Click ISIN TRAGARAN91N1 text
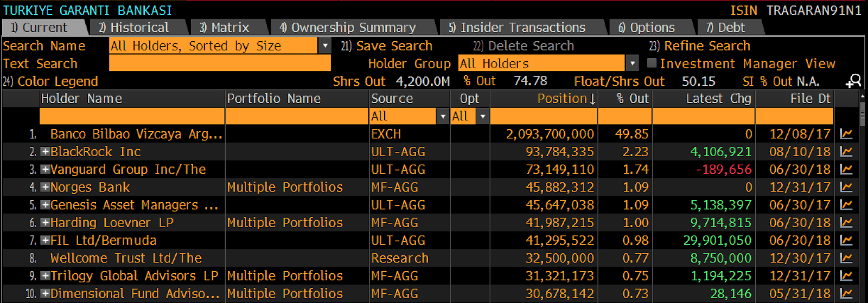This screenshot has height=303, width=868. (796, 10)
